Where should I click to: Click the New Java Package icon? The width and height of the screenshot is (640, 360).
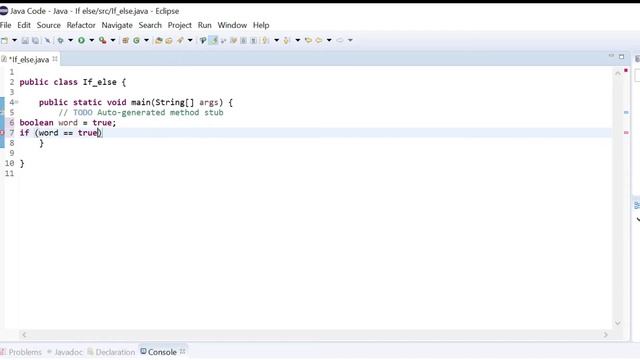click(x=126, y=40)
